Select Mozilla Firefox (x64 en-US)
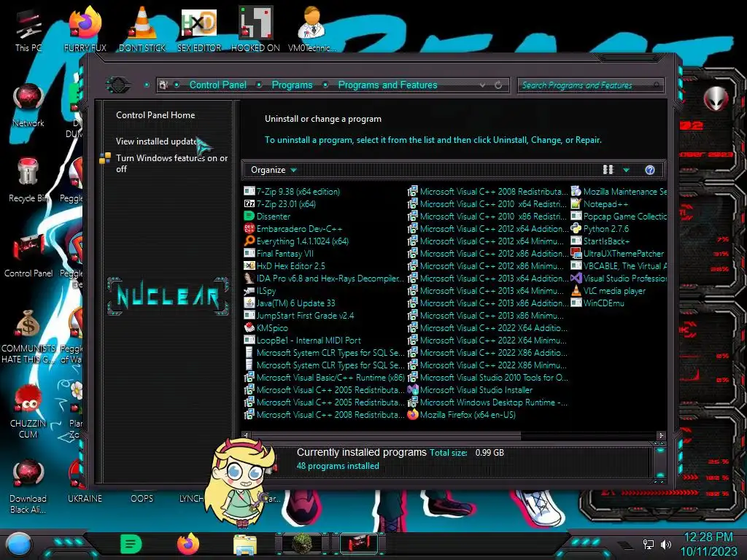This screenshot has height=560, width=747. (462, 414)
